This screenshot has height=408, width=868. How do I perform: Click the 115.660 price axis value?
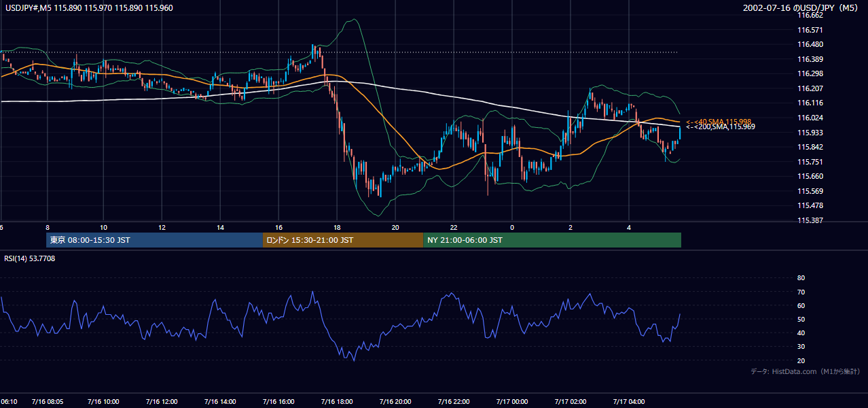click(810, 176)
